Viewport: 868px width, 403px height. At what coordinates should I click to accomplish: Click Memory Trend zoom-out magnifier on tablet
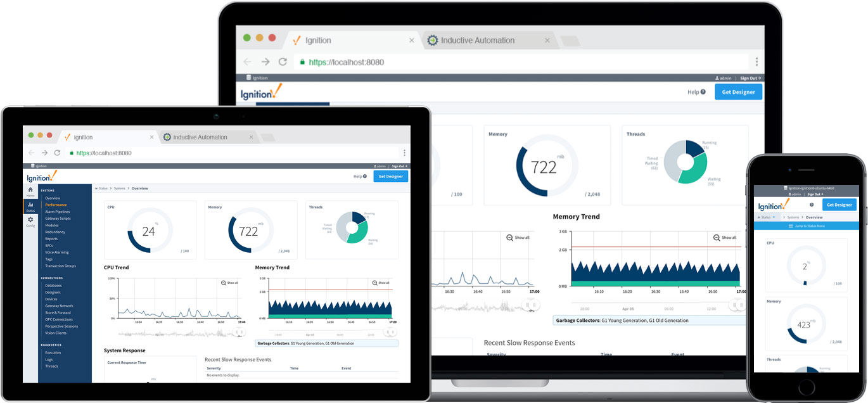[x=375, y=283]
